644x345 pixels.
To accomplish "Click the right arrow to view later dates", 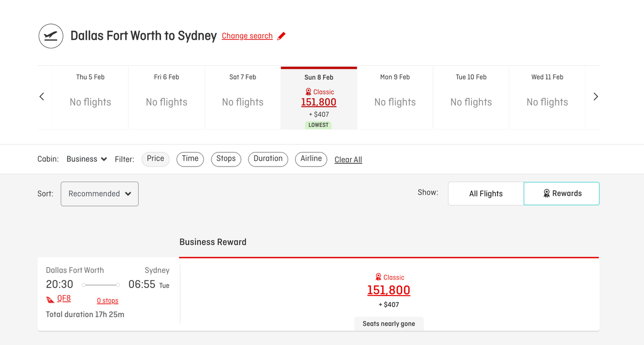I will point(595,96).
